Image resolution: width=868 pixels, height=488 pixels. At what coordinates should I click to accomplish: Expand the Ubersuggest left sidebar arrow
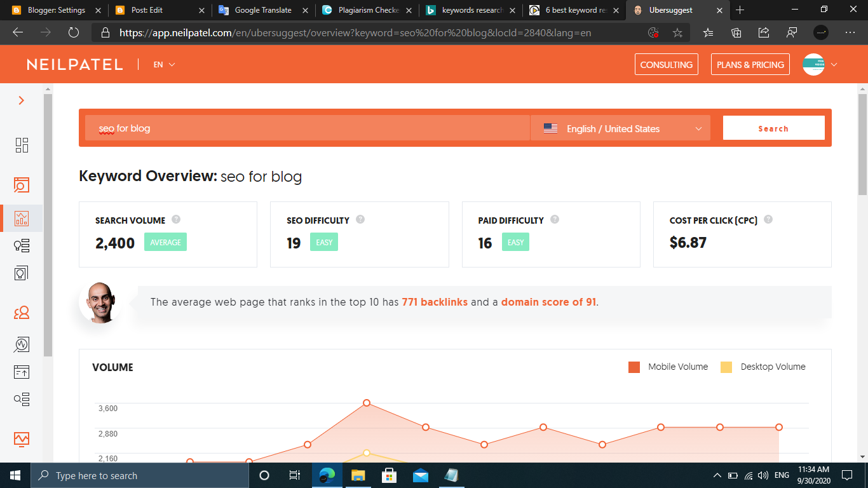pos(22,100)
